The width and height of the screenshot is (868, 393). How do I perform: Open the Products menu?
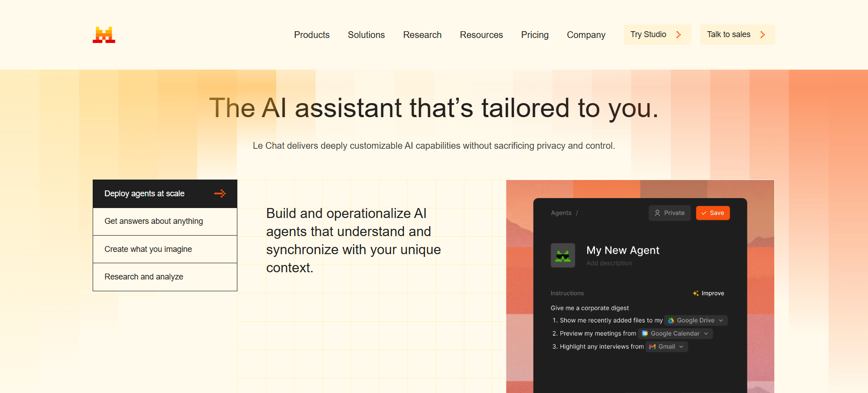coord(311,35)
